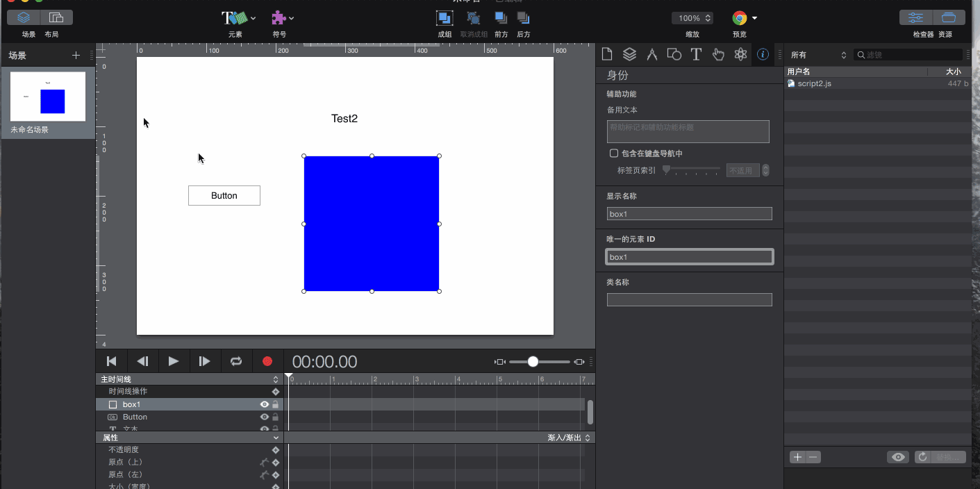Add a new scene with plus icon
This screenshot has width=980, height=489.
[x=76, y=56]
